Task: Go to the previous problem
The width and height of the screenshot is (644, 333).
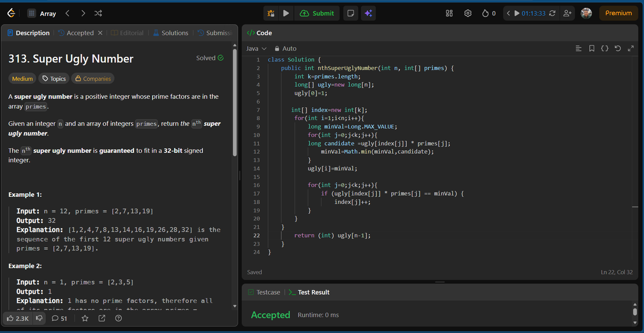Action: [68, 13]
